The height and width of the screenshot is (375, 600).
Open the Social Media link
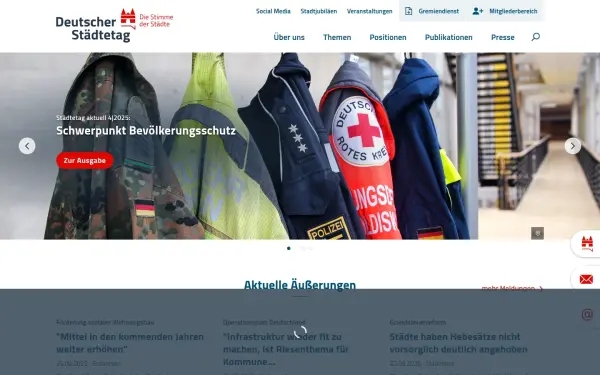(273, 11)
